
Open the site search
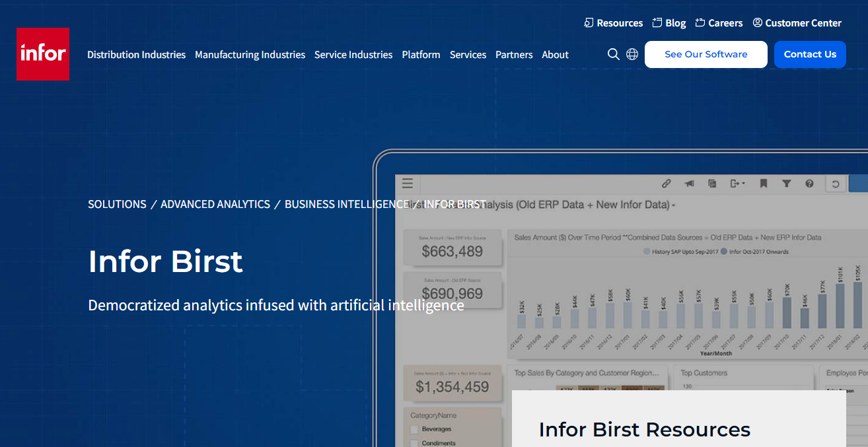pyautogui.click(x=614, y=54)
